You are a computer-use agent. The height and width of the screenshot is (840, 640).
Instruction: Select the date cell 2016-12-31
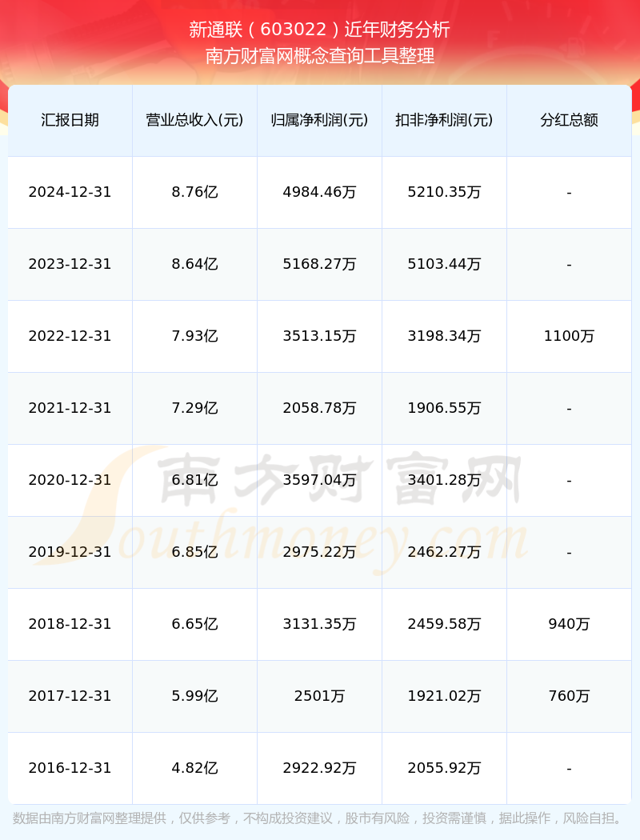(70, 768)
